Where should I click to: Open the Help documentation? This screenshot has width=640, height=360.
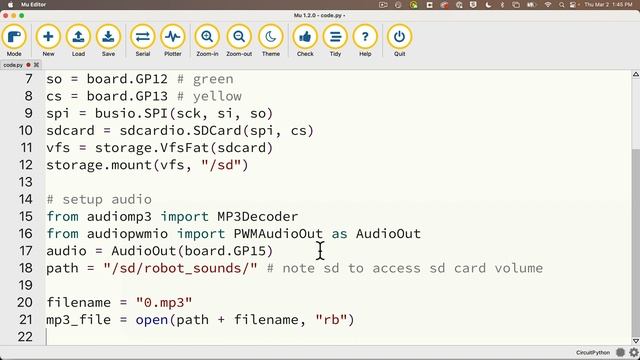[x=365, y=40]
